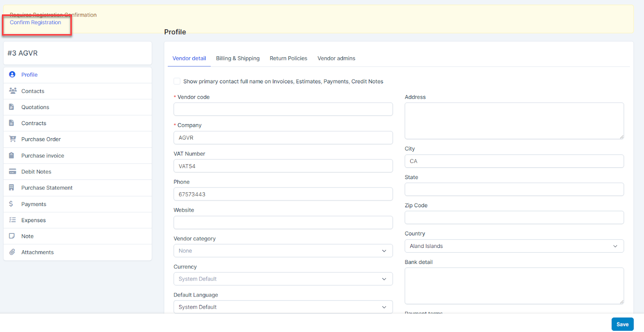Open Quotations in the sidebar menu
Image resolution: width=644 pixels, height=332 pixels.
(x=35, y=107)
